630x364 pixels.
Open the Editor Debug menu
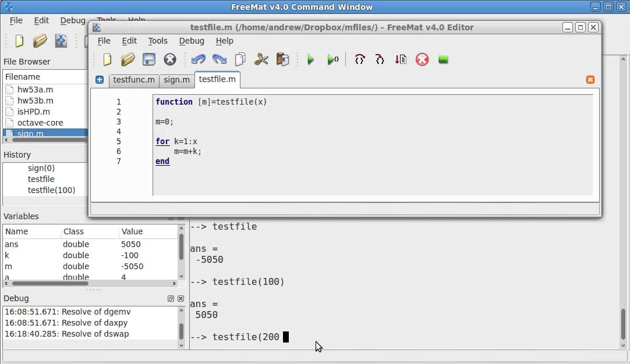tap(192, 41)
